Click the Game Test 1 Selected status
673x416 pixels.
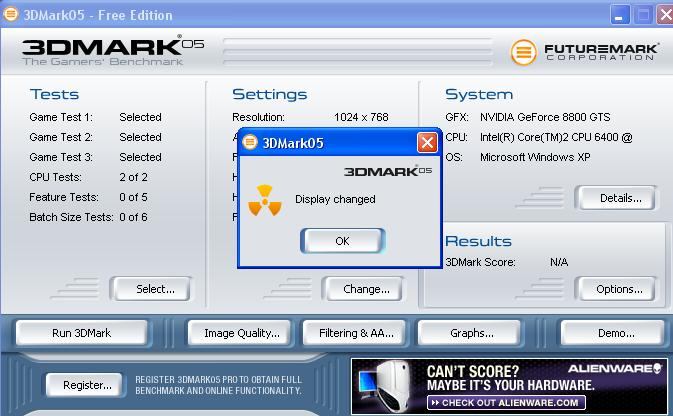click(140, 117)
